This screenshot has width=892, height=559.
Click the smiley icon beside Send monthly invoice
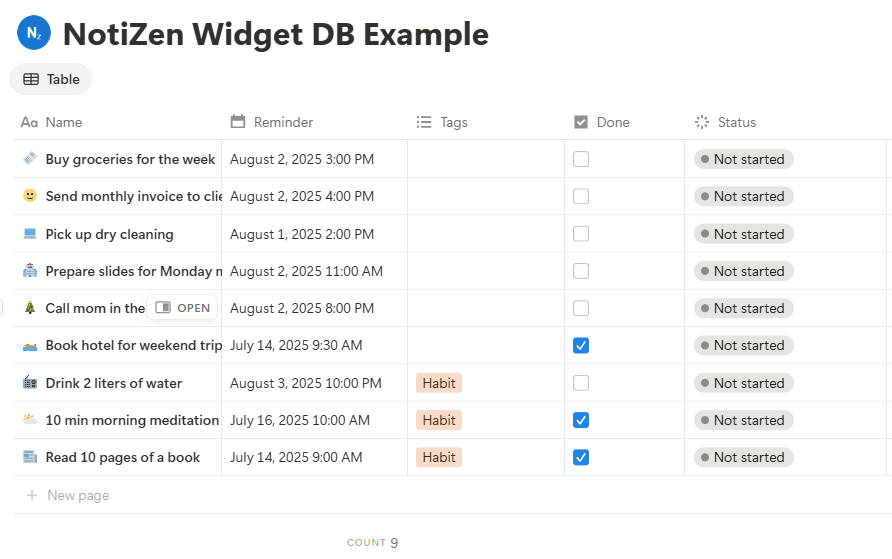coord(30,196)
